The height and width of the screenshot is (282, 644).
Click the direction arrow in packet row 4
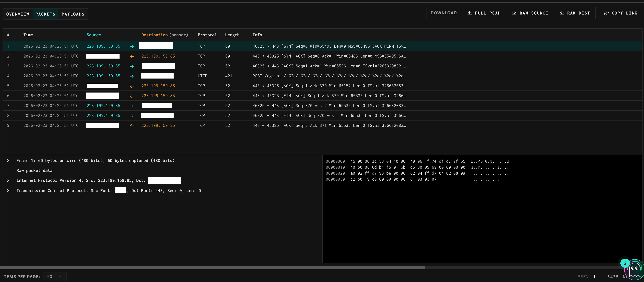[x=132, y=76]
